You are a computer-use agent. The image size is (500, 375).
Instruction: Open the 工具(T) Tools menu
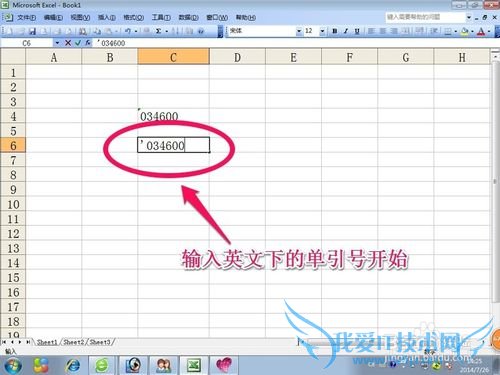coord(161,17)
